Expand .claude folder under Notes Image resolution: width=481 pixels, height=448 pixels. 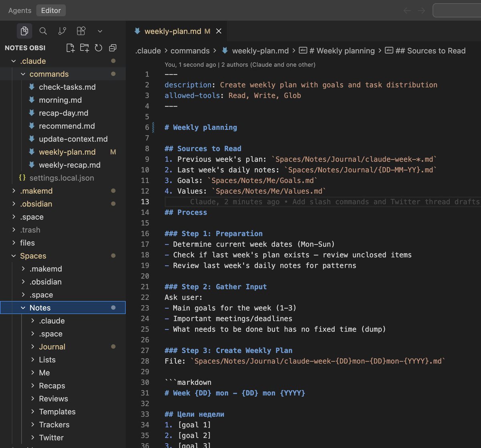pyautogui.click(x=63, y=321)
